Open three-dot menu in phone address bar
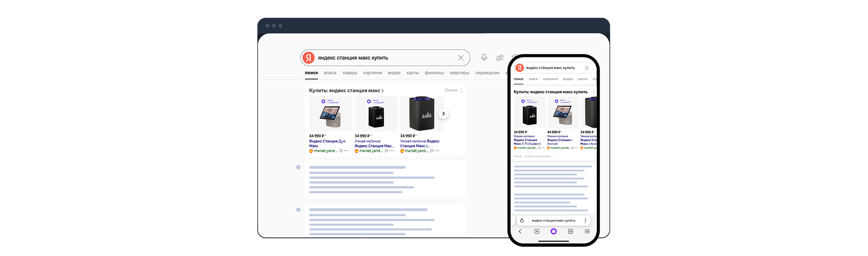 click(585, 220)
